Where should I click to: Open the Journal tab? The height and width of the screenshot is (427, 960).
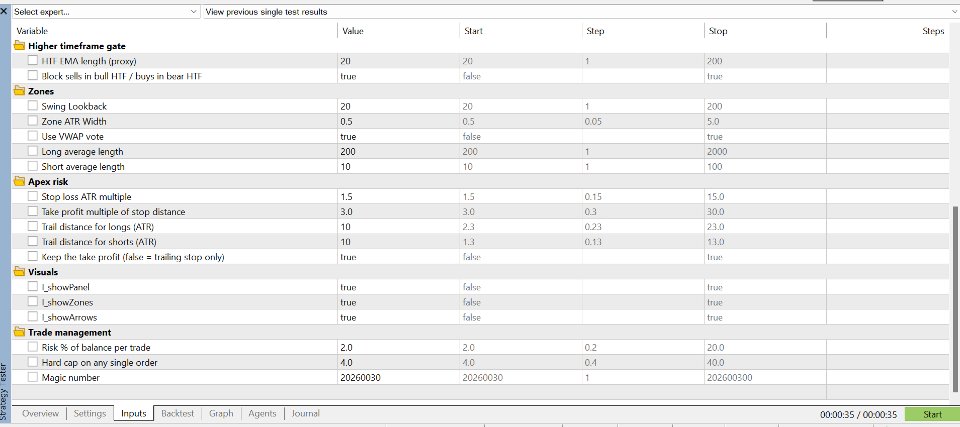[306, 414]
